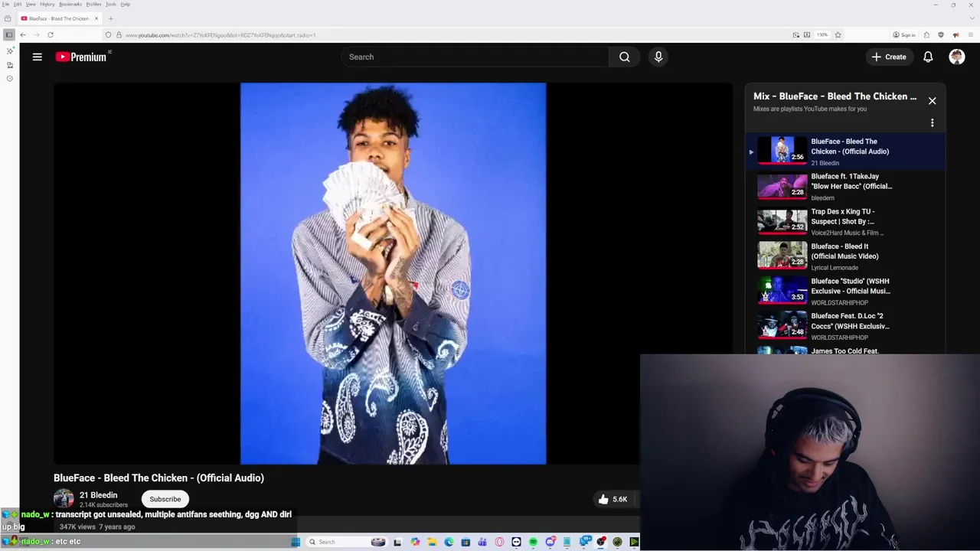Click the YouTube search input field
The image size is (980, 551).
[475, 57]
